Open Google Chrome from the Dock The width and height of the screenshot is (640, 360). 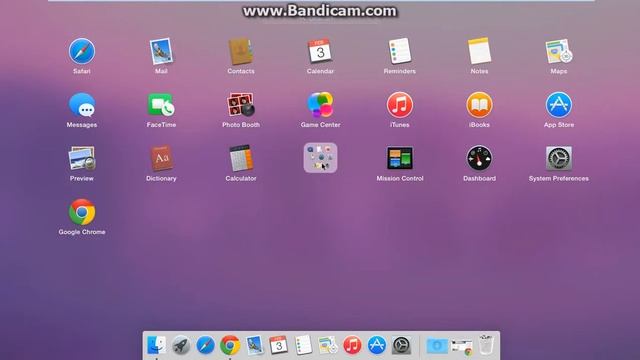[230, 345]
